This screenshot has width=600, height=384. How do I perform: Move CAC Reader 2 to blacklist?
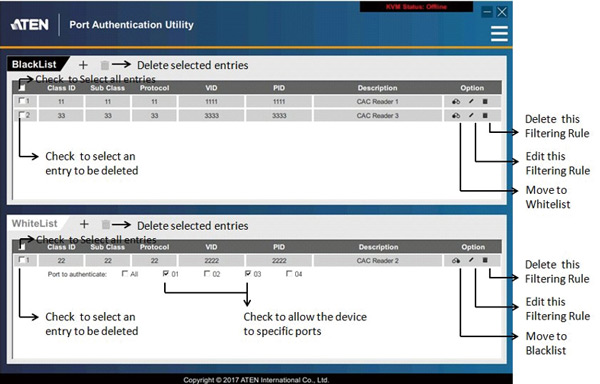tap(456, 260)
